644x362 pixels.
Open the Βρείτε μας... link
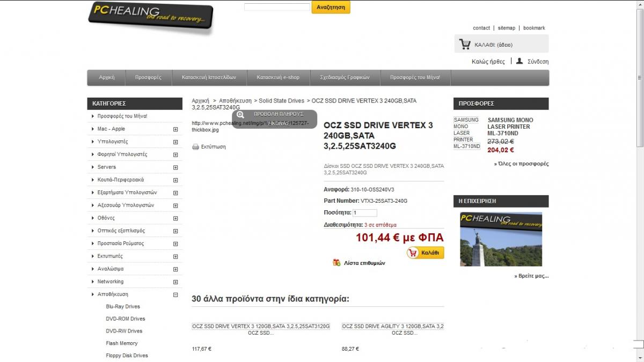pos(531,276)
